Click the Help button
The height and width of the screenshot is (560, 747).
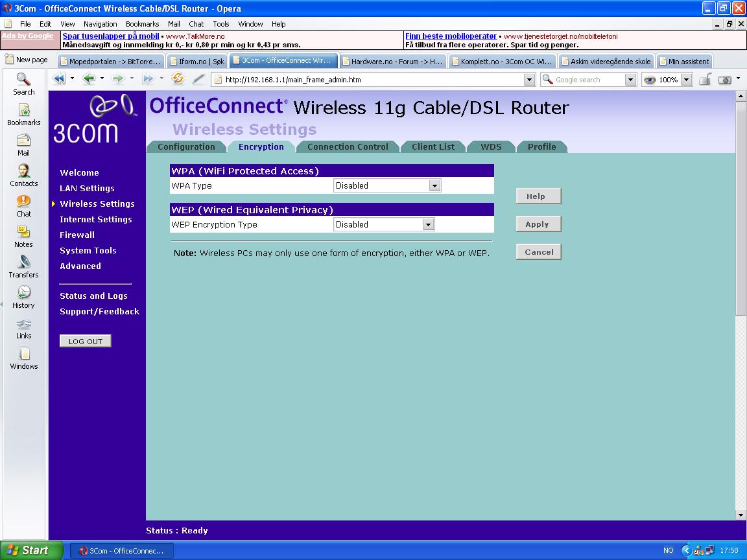tap(538, 196)
